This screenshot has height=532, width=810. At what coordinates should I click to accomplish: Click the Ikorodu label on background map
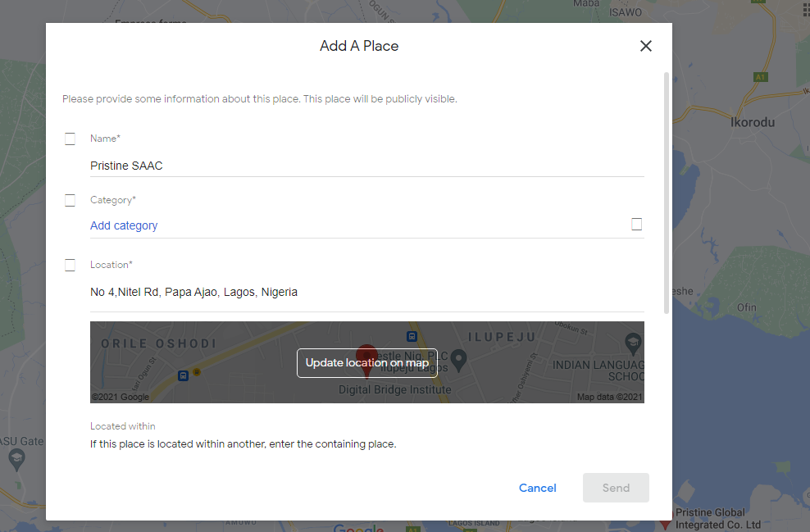tap(753, 122)
